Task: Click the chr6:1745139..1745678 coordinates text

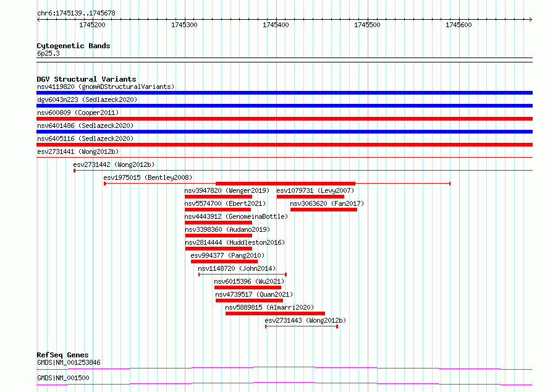Action: [76, 14]
